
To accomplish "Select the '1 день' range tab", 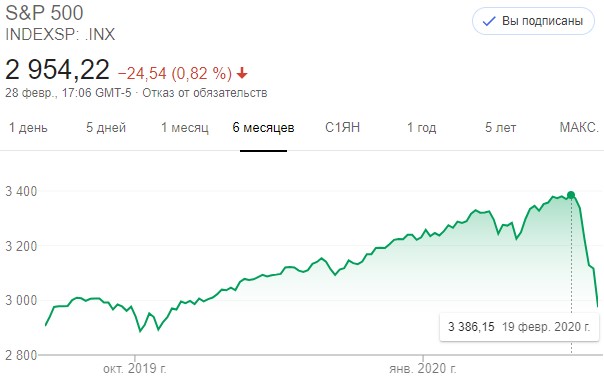I will point(29,127).
